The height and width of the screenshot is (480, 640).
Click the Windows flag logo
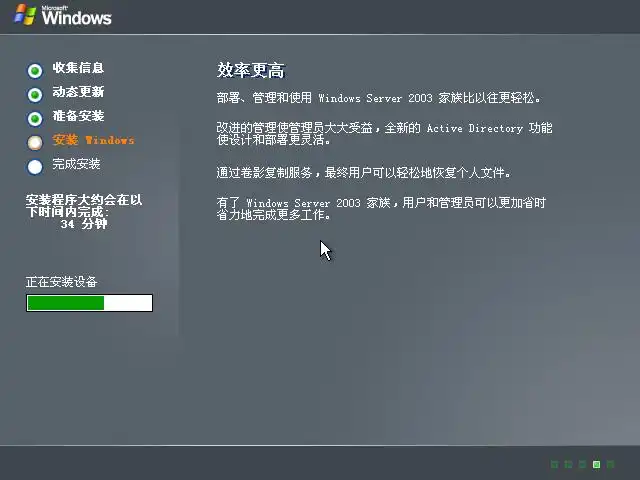(25, 15)
